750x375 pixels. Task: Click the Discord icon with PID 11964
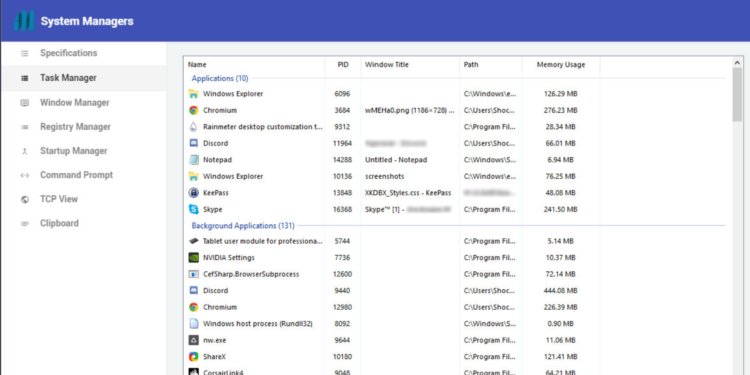point(193,143)
